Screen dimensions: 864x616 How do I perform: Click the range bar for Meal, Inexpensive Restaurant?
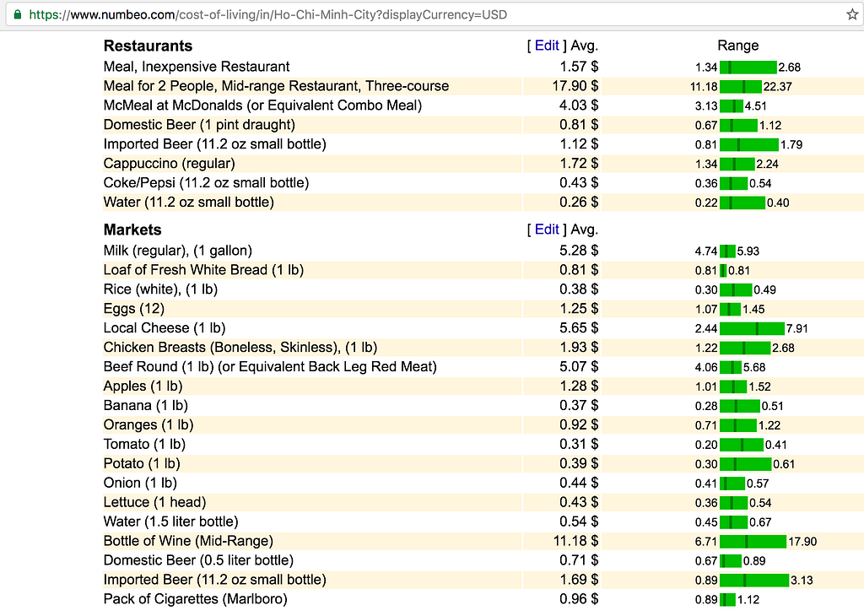(748, 68)
